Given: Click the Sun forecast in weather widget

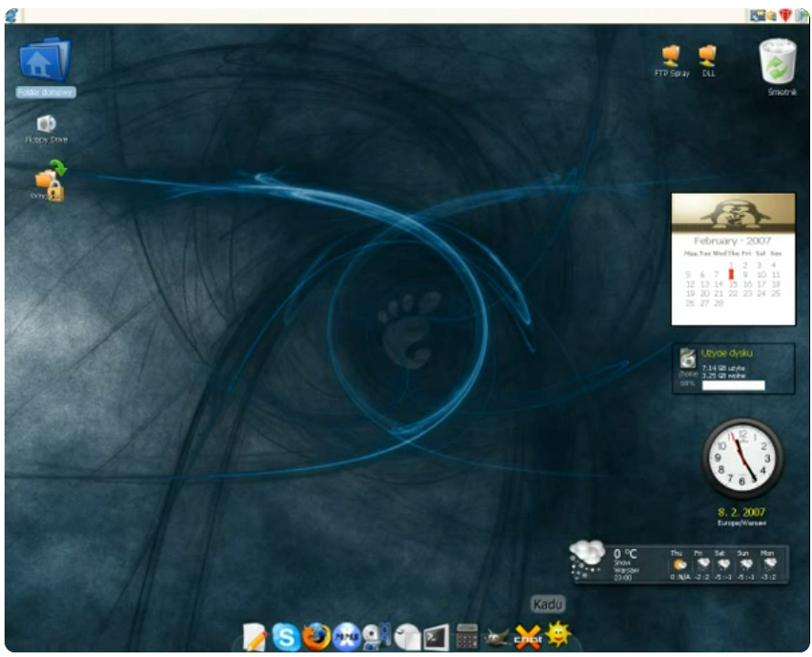Looking at the screenshot, I should pyautogui.click(x=745, y=566).
